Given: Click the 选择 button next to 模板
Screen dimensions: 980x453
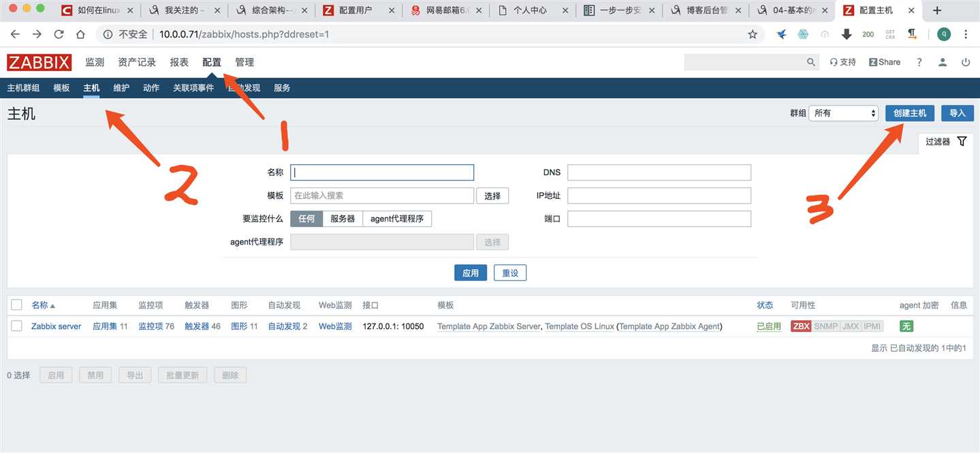Looking at the screenshot, I should click(492, 196).
